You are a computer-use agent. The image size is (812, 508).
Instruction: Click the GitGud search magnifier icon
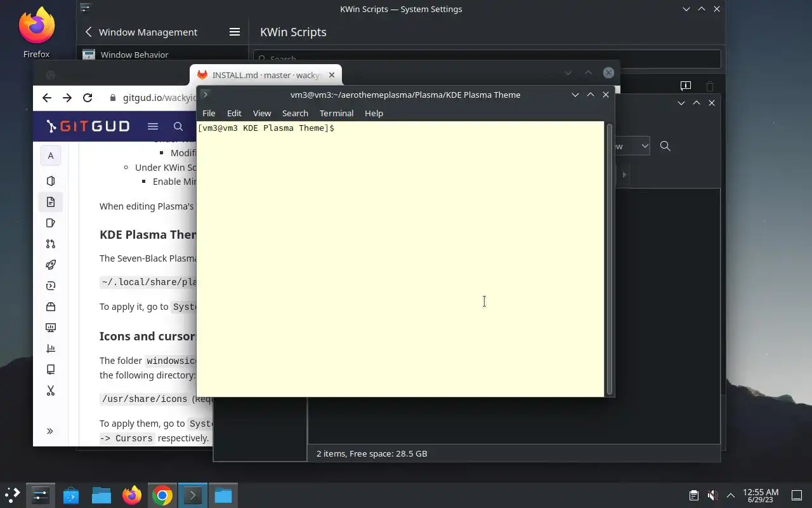coord(178,126)
